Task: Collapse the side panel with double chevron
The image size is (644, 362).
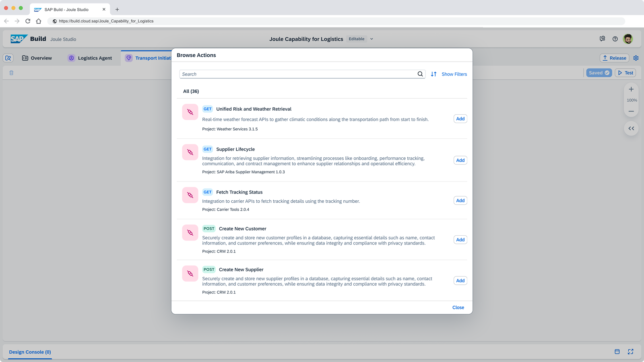Action: 631,129
